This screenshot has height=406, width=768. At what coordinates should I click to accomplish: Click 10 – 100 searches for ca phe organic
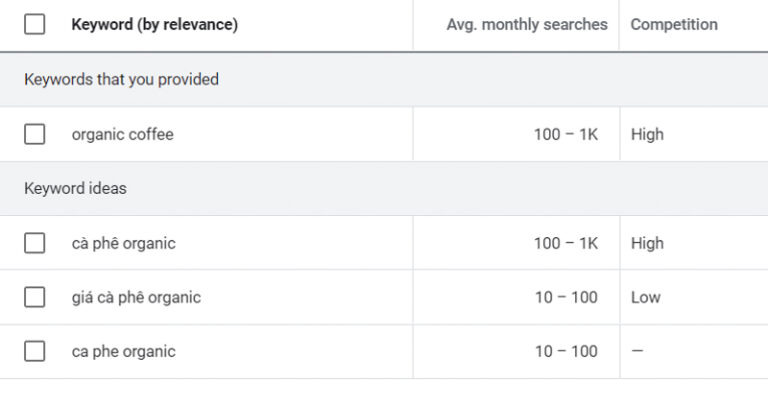coord(565,351)
